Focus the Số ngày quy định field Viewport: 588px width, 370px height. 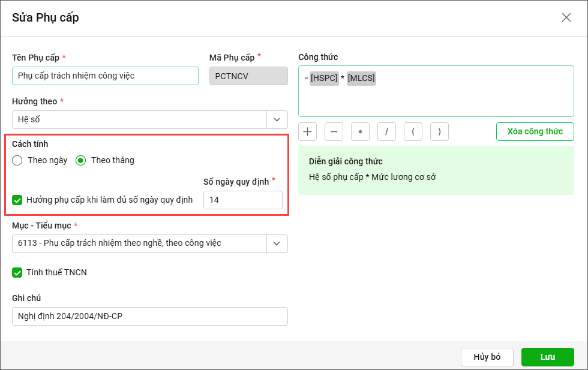tap(242, 200)
